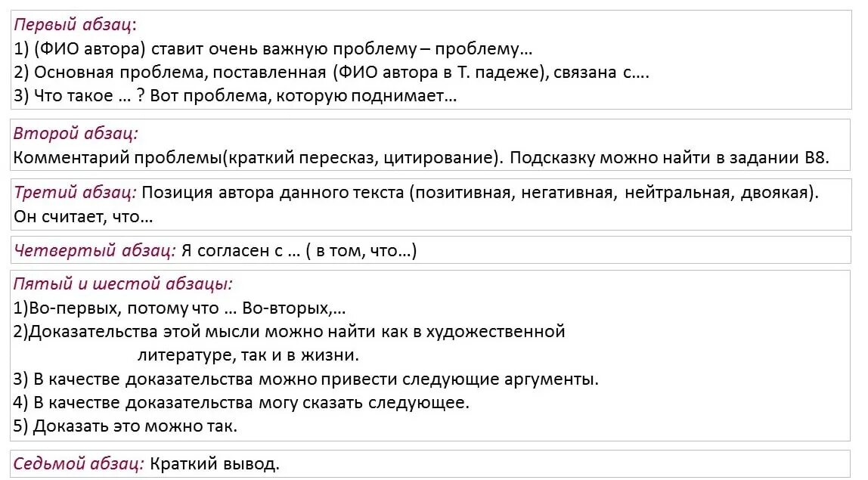The width and height of the screenshot is (868, 480).
Task: Click line 'могу сказать следующее'
Action: 241,402
